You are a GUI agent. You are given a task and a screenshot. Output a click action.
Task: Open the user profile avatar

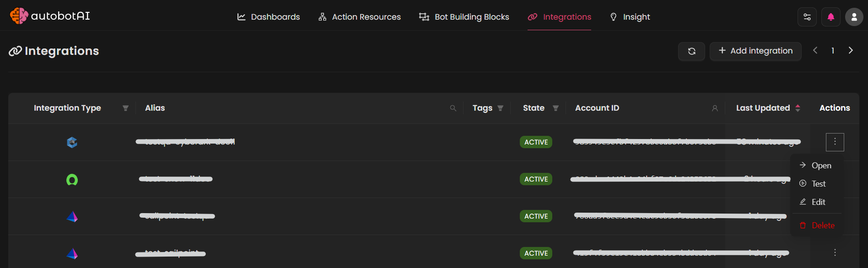[853, 17]
